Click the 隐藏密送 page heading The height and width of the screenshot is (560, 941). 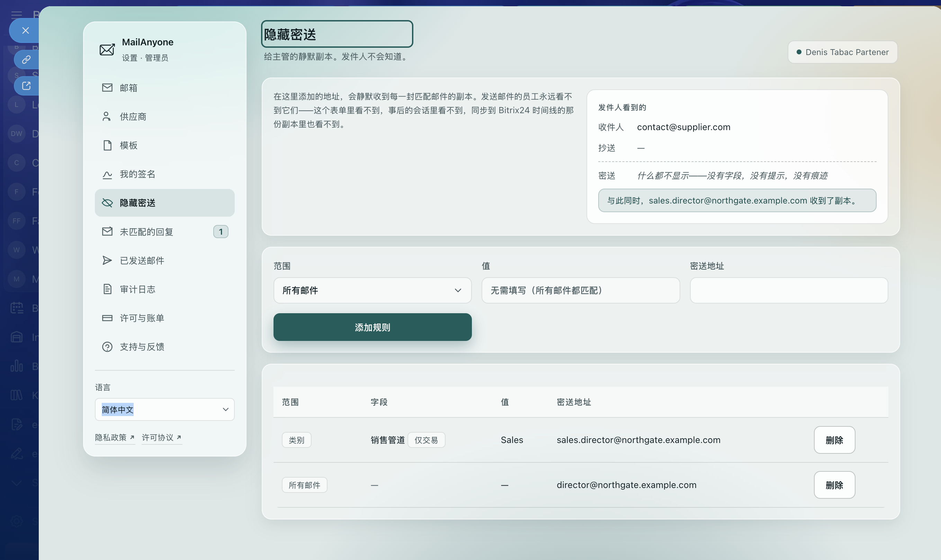pos(337,34)
